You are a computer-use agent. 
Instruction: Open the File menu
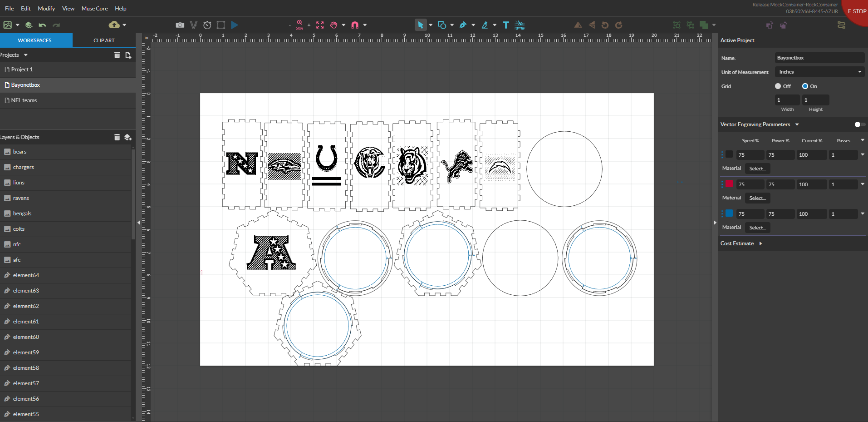tap(9, 8)
